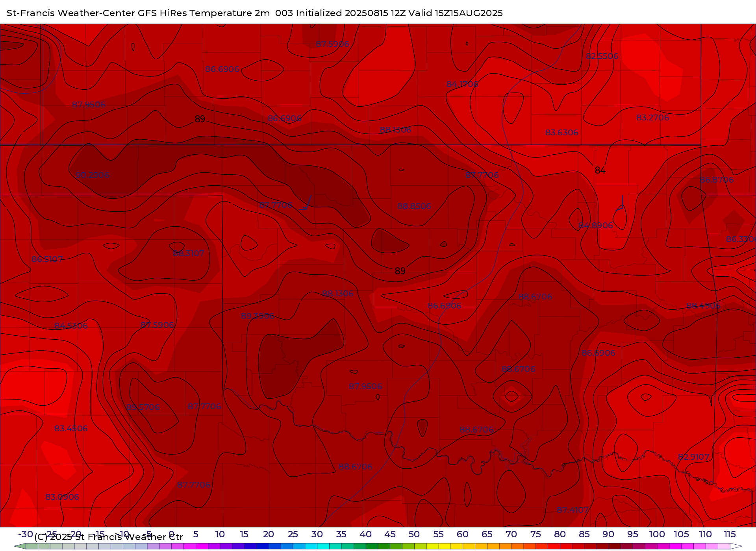The height and width of the screenshot is (551, 756).
Task: Click the temperature value 83.4506
Action: tap(71, 429)
